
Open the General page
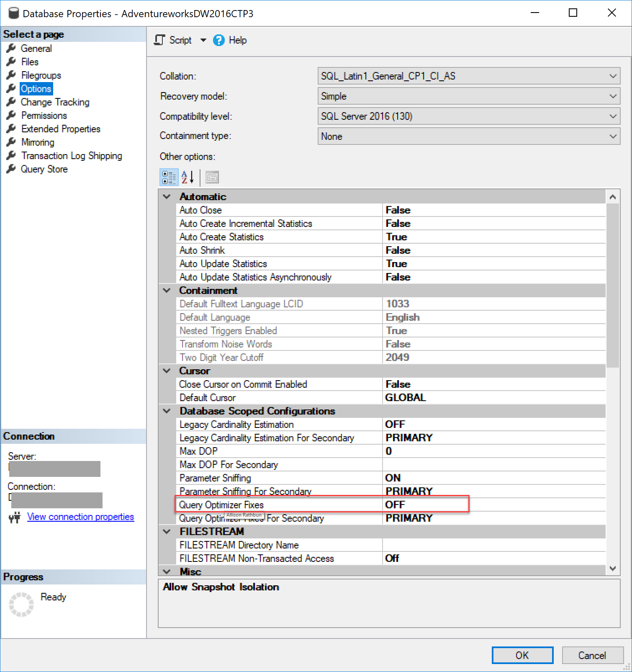pyautogui.click(x=36, y=49)
